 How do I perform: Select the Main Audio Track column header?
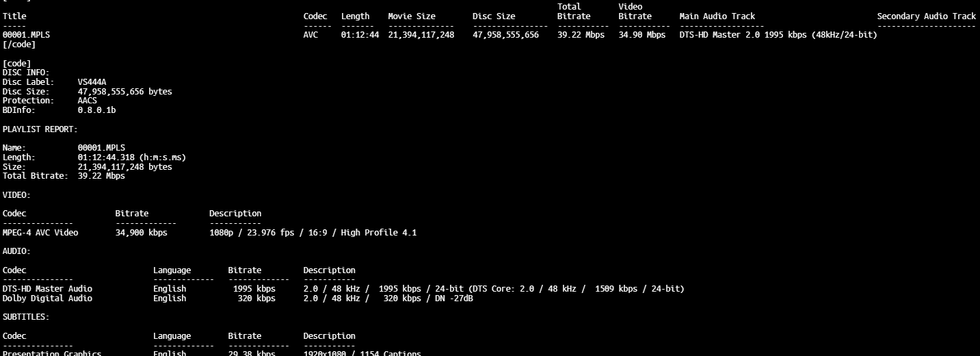[717, 16]
